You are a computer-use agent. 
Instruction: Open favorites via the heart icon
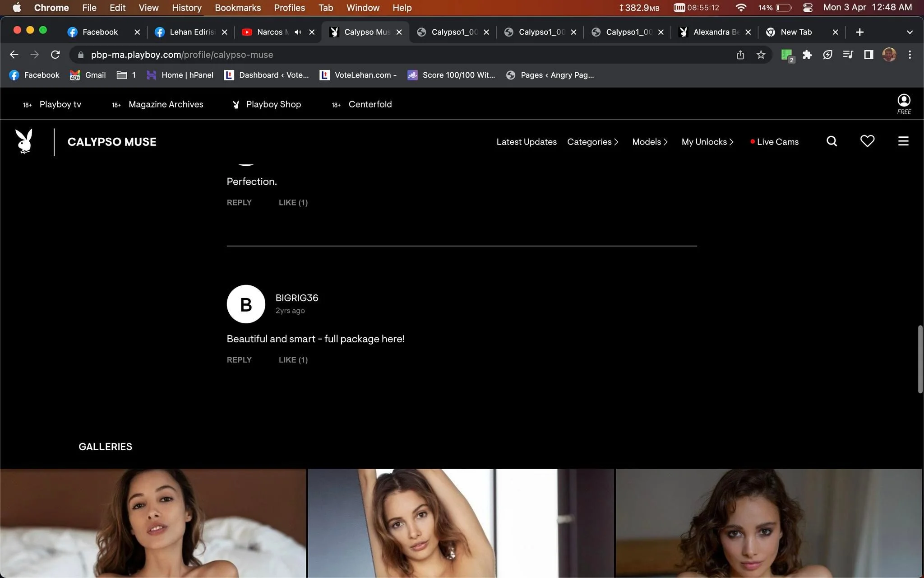(867, 141)
